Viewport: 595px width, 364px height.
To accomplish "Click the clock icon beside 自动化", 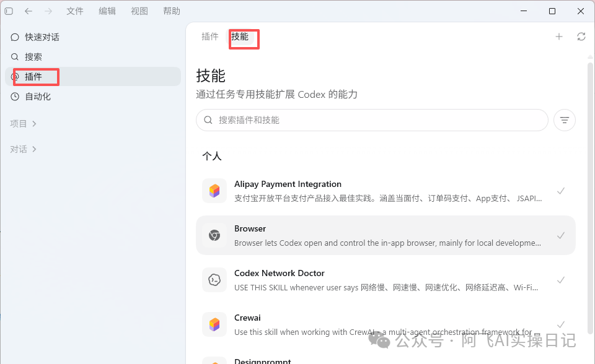I will 15,97.
